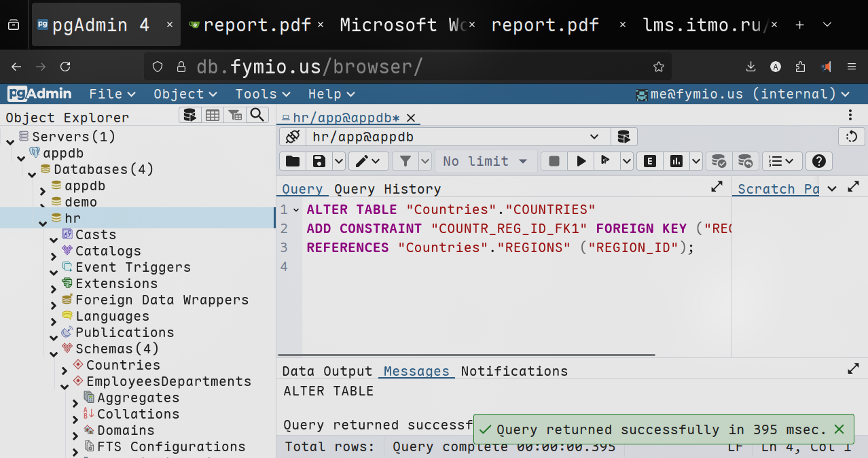
Task: Click Search Objects magnifier icon
Action: click(257, 116)
